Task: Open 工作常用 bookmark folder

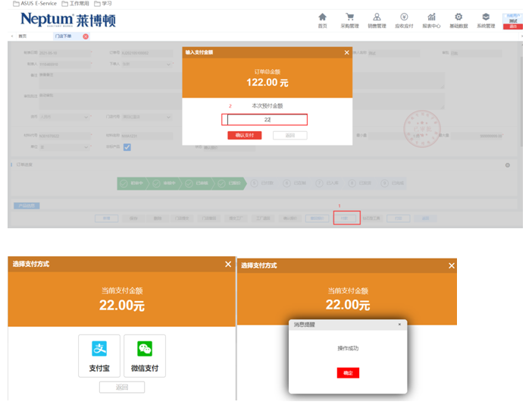Action: (x=75, y=3)
